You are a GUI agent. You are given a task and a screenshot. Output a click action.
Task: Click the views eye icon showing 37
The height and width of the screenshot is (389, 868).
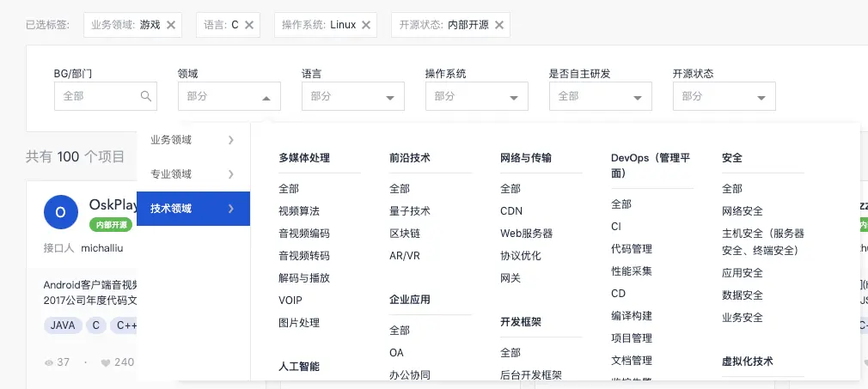49,363
